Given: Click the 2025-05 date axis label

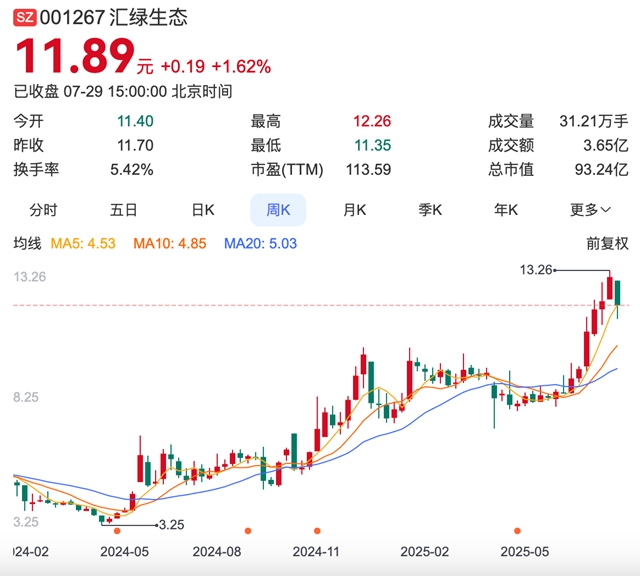Looking at the screenshot, I should coord(525,552).
